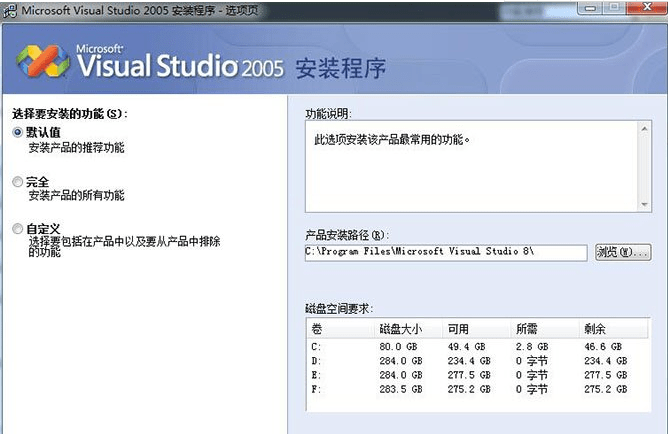
Task: Choose the 完全 full install option
Action: [x=18, y=181]
